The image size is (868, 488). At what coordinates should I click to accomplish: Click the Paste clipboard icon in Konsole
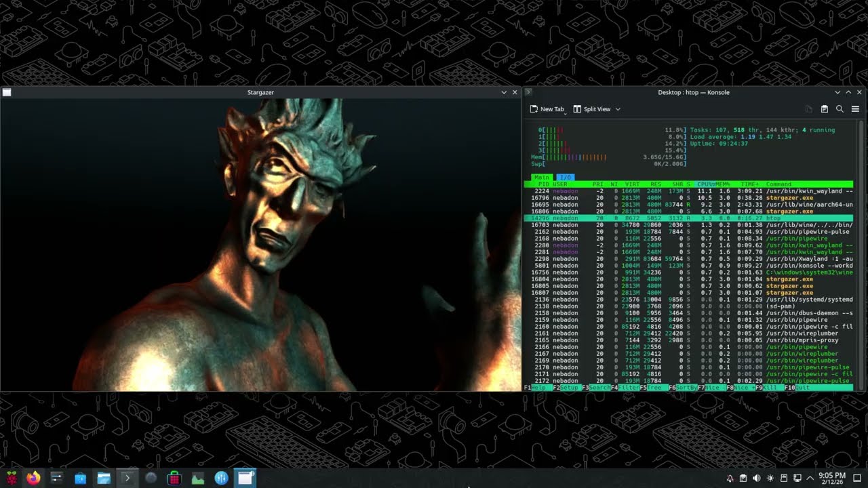[825, 109]
